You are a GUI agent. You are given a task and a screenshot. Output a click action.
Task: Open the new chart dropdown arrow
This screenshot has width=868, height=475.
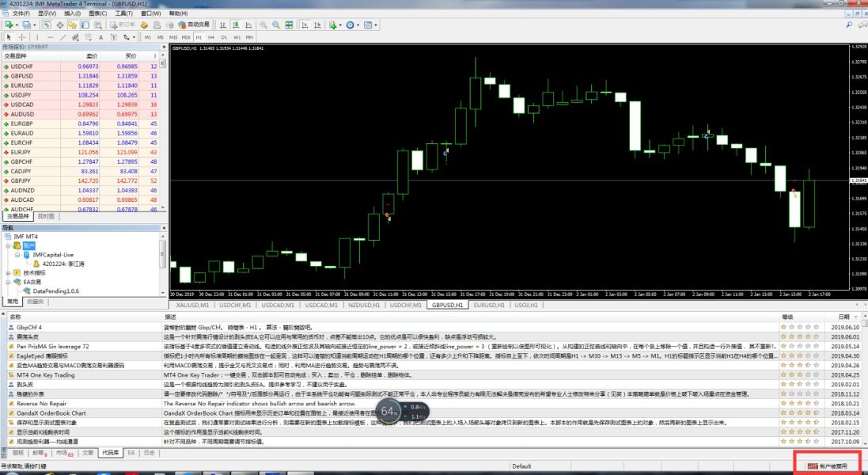click(x=17, y=25)
